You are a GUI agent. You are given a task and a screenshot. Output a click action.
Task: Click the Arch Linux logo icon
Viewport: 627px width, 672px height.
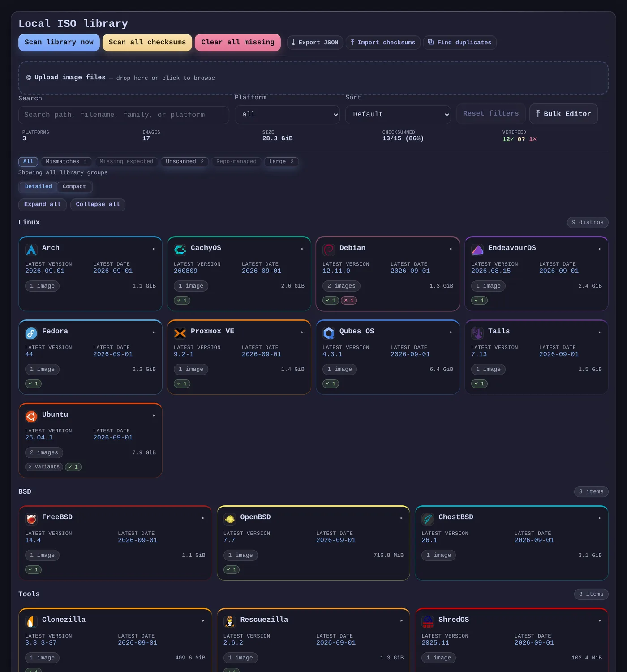click(31, 250)
